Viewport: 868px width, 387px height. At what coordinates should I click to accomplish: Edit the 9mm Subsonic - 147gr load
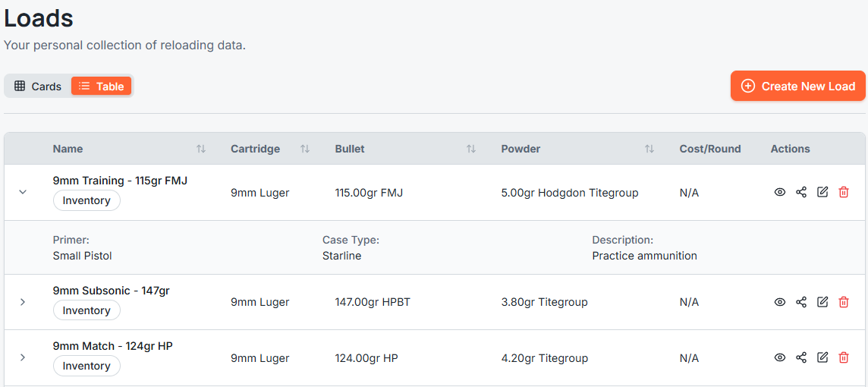(822, 302)
